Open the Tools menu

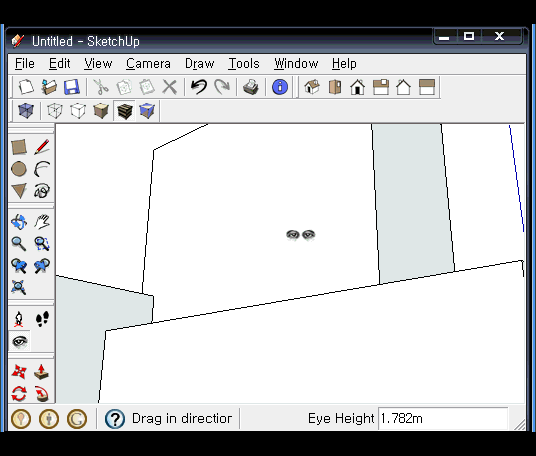click(244, 64)
